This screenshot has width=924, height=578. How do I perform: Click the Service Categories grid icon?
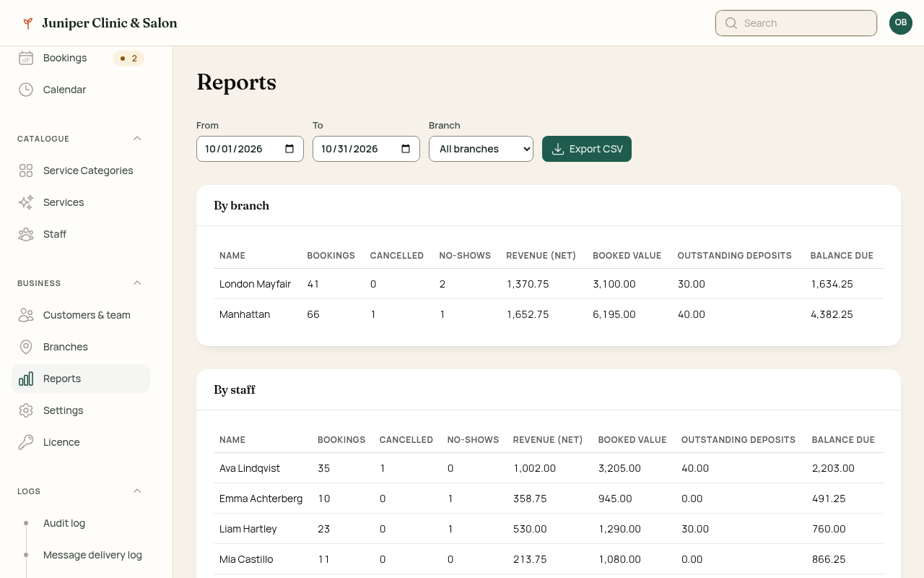26,171
